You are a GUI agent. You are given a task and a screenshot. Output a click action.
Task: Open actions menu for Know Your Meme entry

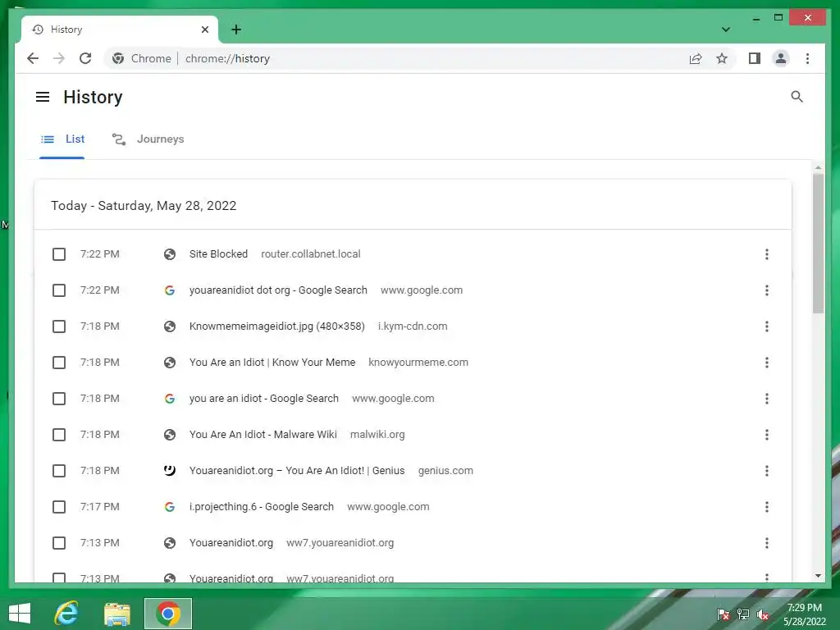[x=767, y=363]
